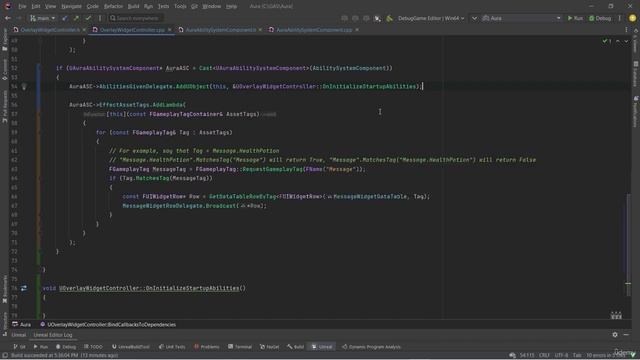Go to previous highlighted problem arrow

[x=618, y=41]
